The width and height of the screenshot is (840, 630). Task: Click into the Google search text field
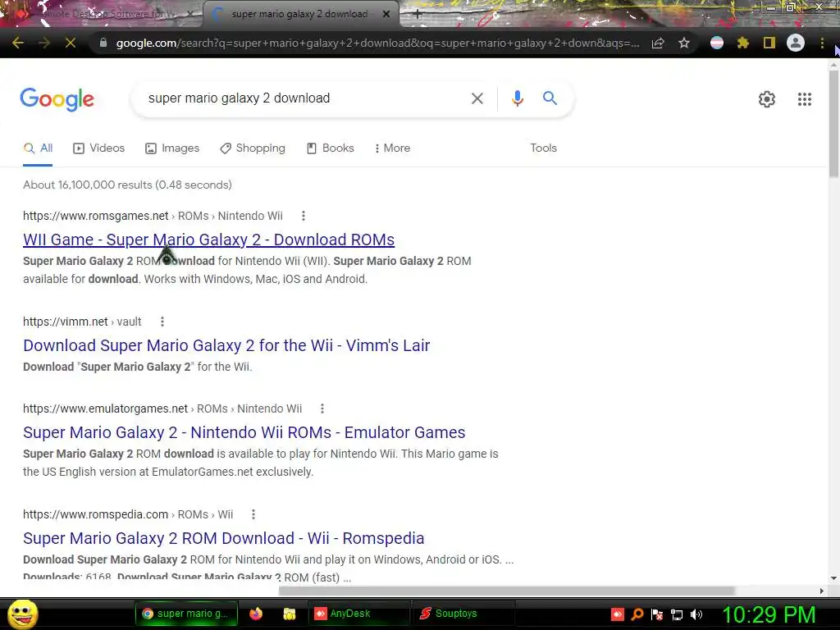(305, 98)
